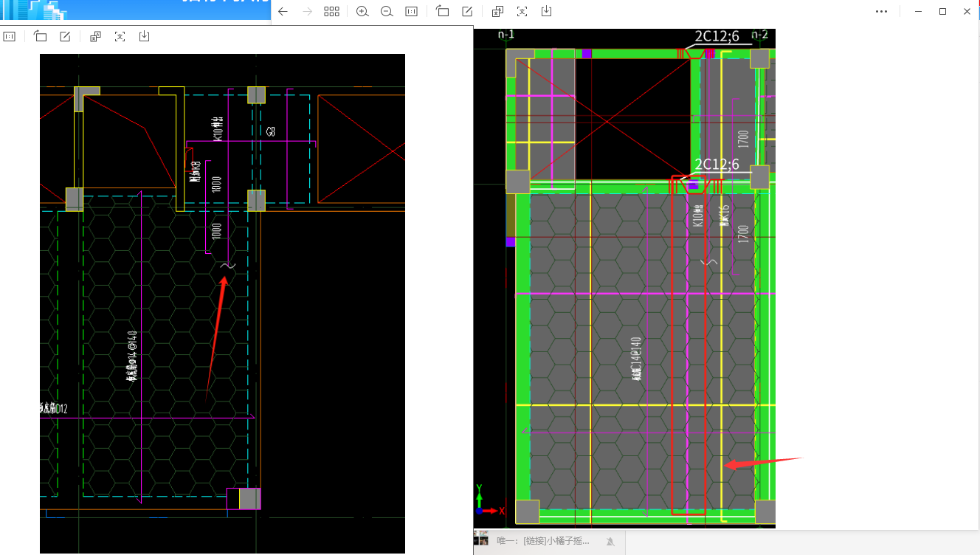Click the upper 2C12;6 label in right drawing

point(717,36)
